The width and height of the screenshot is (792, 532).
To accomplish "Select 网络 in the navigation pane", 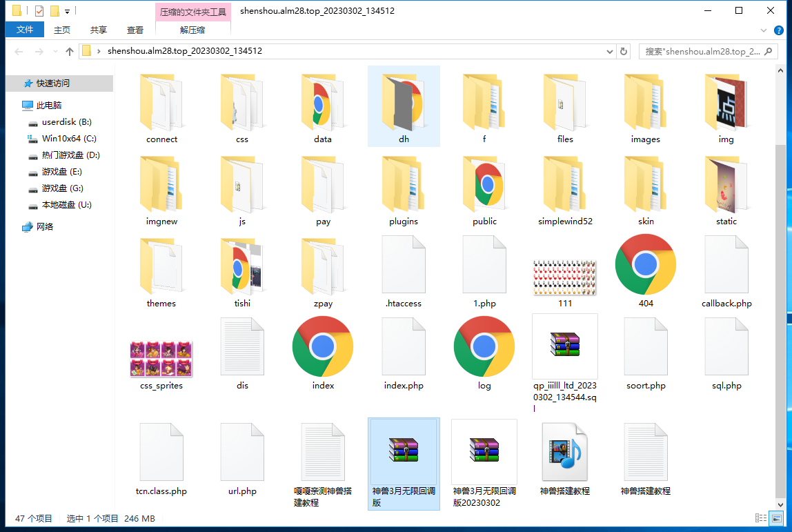I will click(45, 226).
